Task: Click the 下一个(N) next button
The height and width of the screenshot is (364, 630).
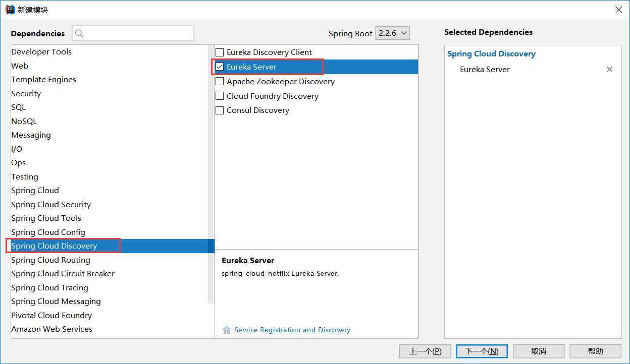Action: pos(482,351)
